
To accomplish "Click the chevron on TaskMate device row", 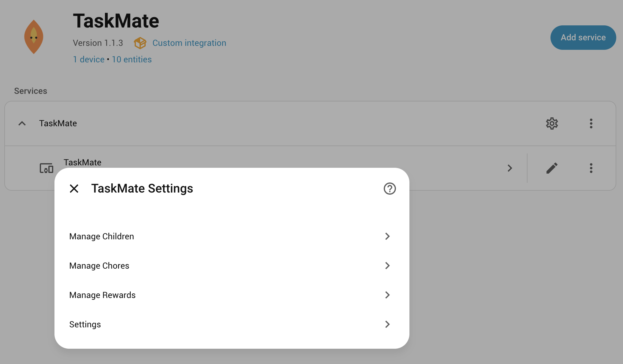I will click(x=509, y=168).
